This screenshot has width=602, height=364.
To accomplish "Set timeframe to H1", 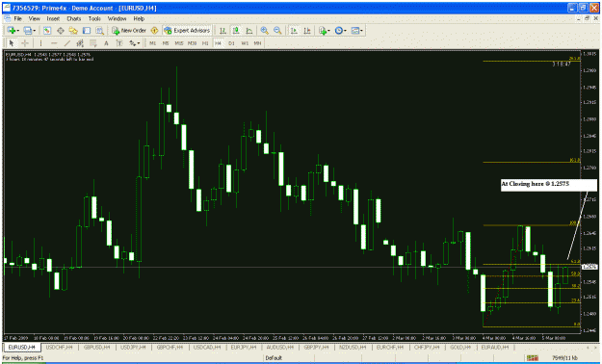I will [205, 43].
